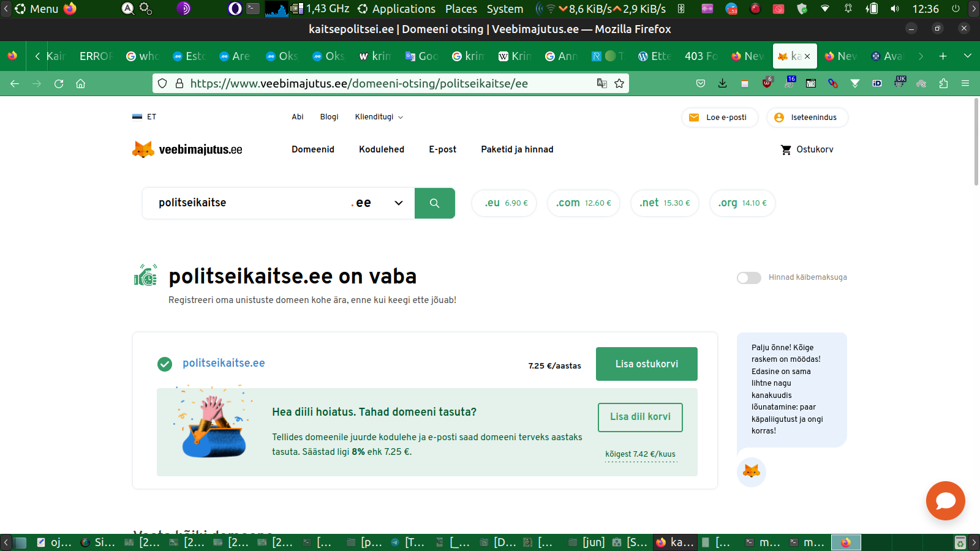Expand the .ee domain extension dropdown
The image size is (980, 551).
pos(398,203)
